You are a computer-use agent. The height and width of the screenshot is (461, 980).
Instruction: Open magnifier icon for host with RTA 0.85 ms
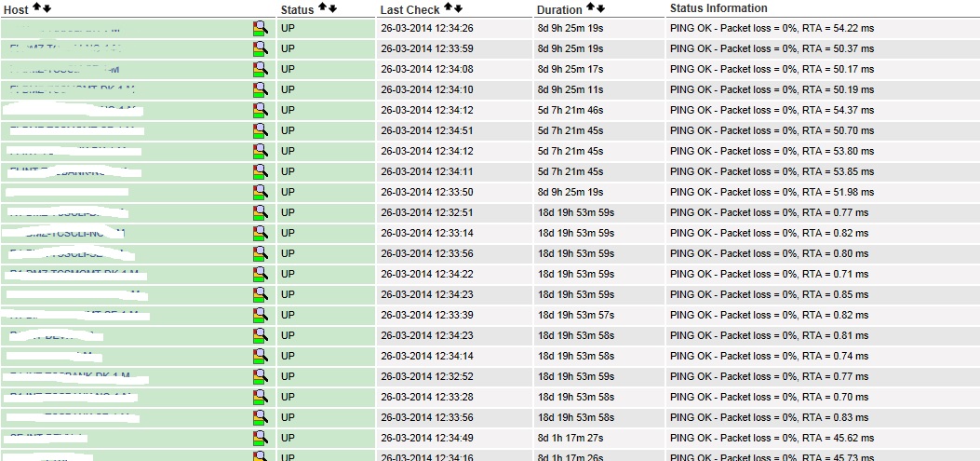tap(260, 295)
